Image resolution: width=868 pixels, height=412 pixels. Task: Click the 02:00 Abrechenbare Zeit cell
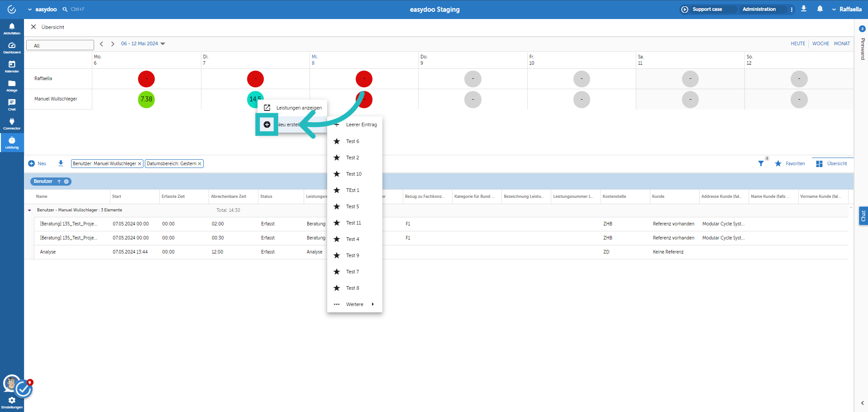click(x=218, y=224)
